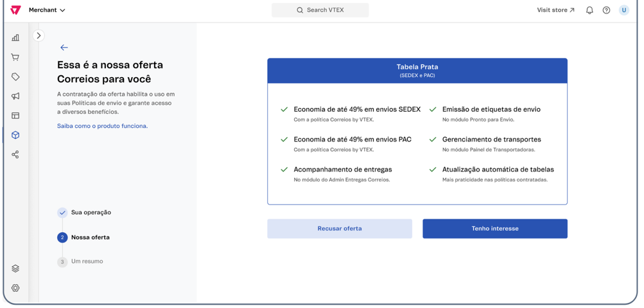Viewport: 644px width, 308px height.
Task: Open the dashboard bar chart icon
Action: pos(15,38)
